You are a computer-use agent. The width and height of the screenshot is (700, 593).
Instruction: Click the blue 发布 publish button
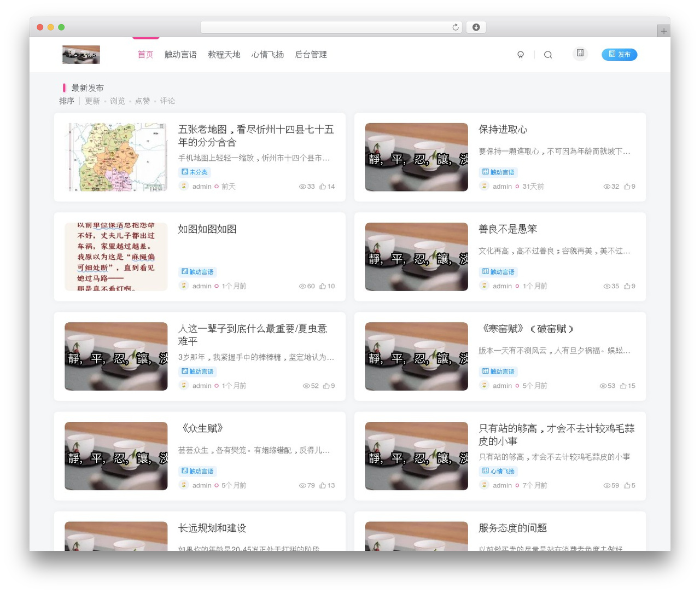click(x=619, y=54)
